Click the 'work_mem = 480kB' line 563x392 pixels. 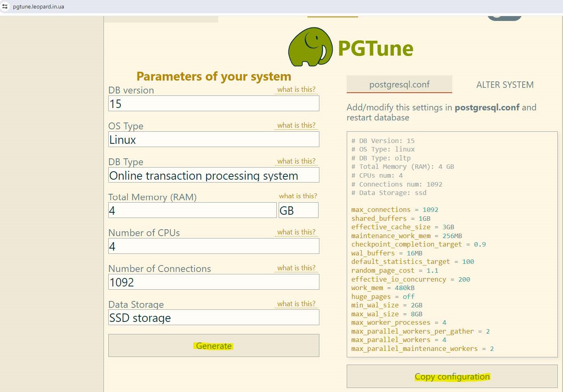(x=383, y=288)
